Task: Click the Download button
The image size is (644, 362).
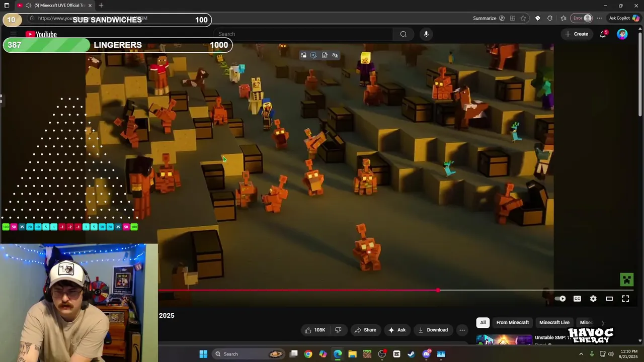Action: tap(433, 330)
